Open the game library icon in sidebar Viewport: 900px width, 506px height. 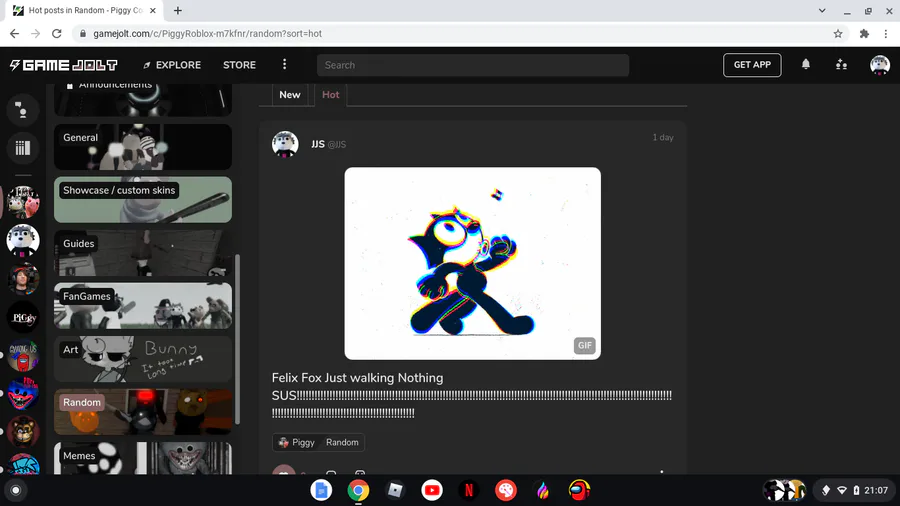[x=22, y=148]
